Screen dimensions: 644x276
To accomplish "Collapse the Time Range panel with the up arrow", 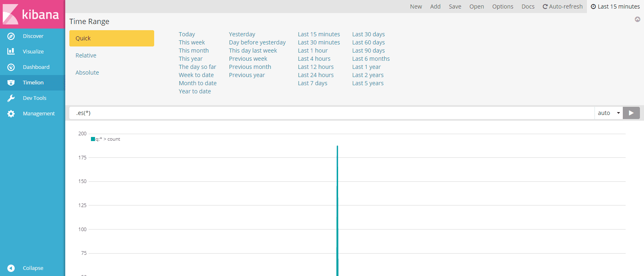I will click(637, 19).
